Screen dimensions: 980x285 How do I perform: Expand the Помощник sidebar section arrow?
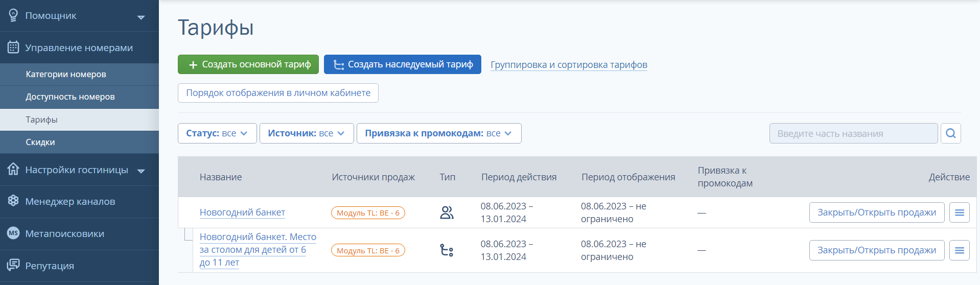click(x=141, y=17)
